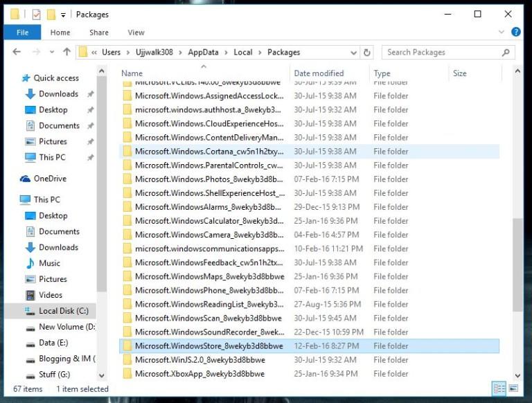Click Users in the address path
The width and height of the screenshot is (532, 403).
111,52
